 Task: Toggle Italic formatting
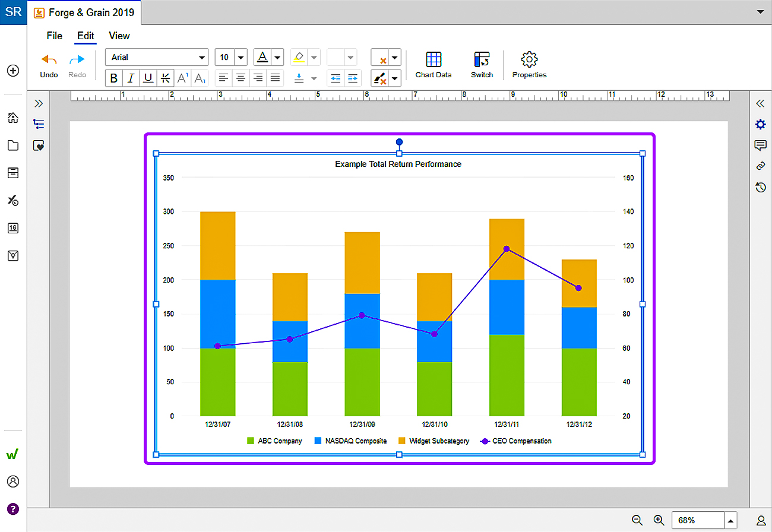[131, 78]
